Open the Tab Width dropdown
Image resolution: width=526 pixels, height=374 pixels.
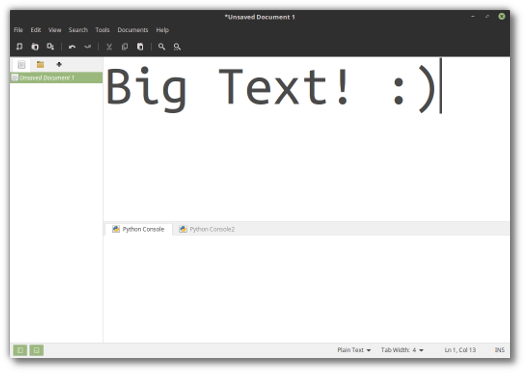click(402, 350)
